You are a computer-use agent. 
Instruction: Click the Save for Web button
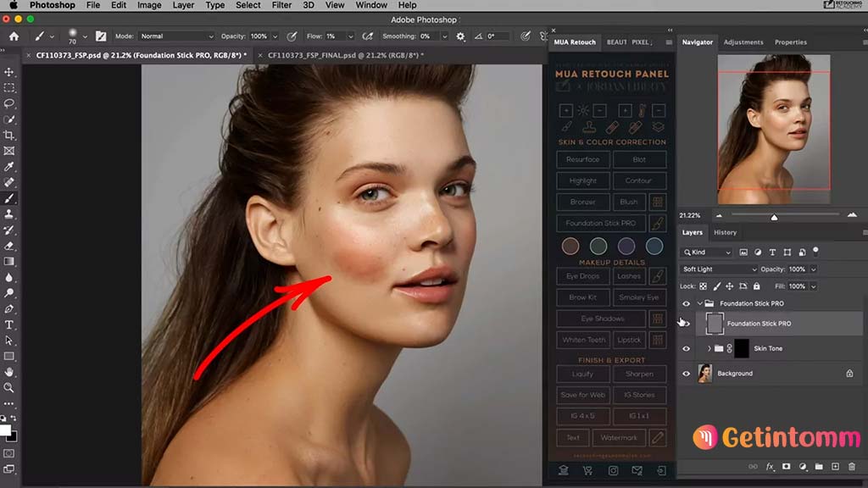pyautogui.click(x=583, y=395)
